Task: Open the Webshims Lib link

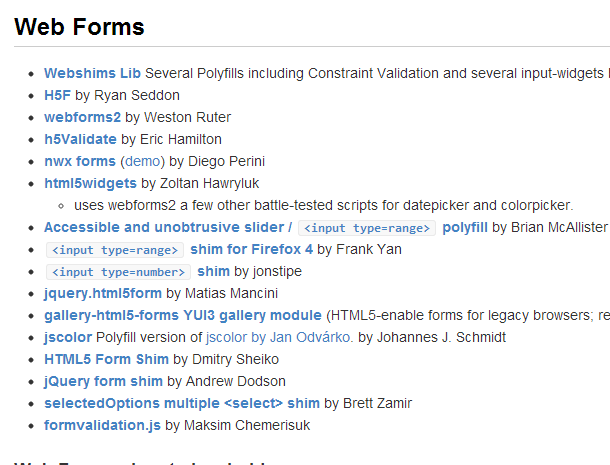Action: click(93, 73)
